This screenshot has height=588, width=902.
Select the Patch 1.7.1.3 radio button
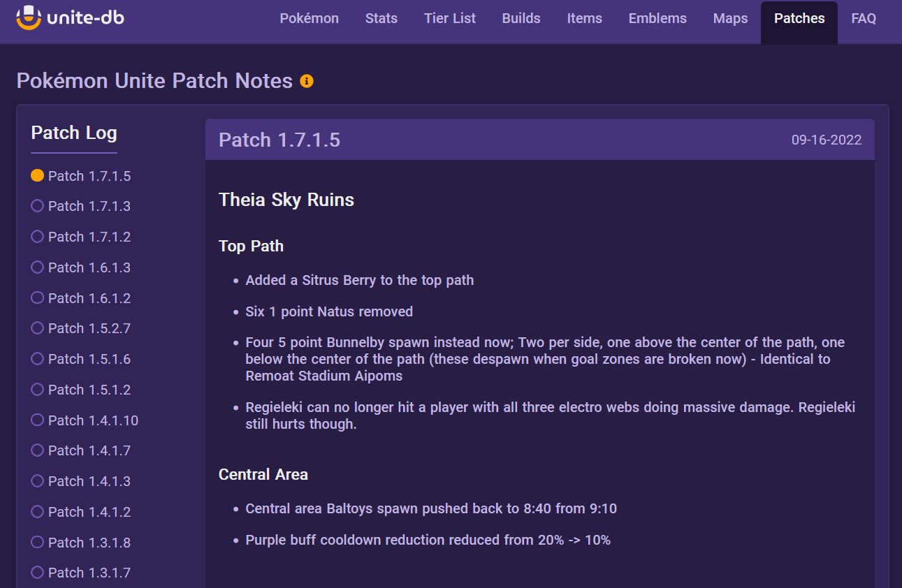coord(38,206)
